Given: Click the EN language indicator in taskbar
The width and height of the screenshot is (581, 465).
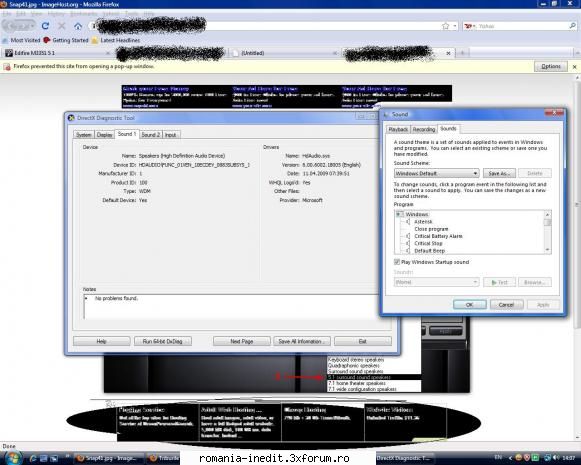Looking at the screenshot, I should point(498,458).
